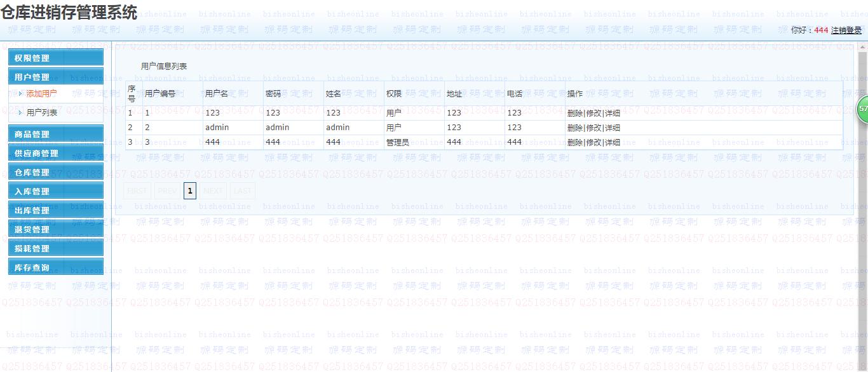Click the 用户信息列表 heading
The width and height of the screenshot is (868, 372).
coord(164,66)
